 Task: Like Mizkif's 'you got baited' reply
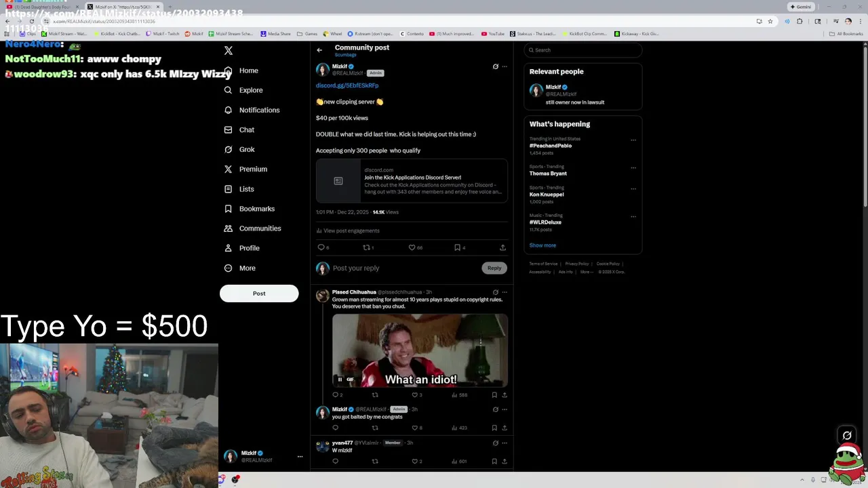pyautogui.click(x=415, y=428)
